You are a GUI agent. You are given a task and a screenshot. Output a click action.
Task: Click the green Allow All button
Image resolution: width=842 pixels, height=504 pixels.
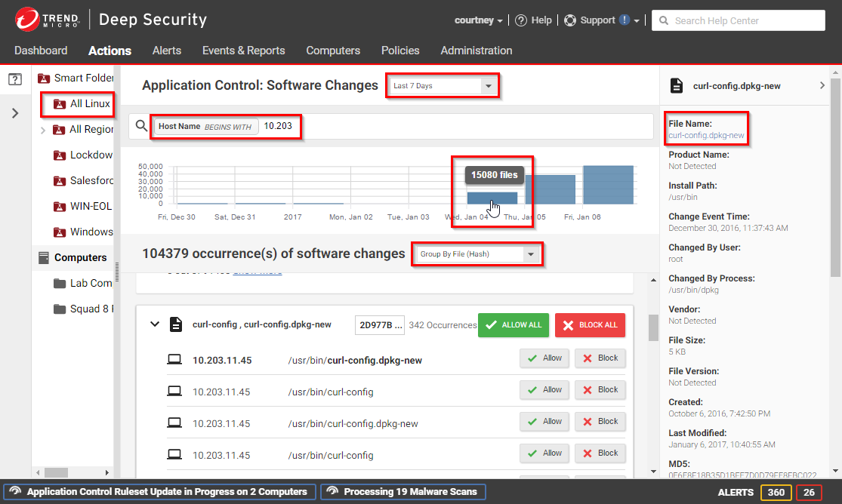(514, 325)
